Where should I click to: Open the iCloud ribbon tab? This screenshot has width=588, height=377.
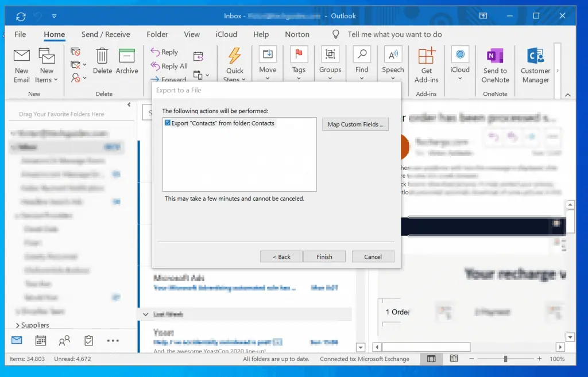point(226,34)
